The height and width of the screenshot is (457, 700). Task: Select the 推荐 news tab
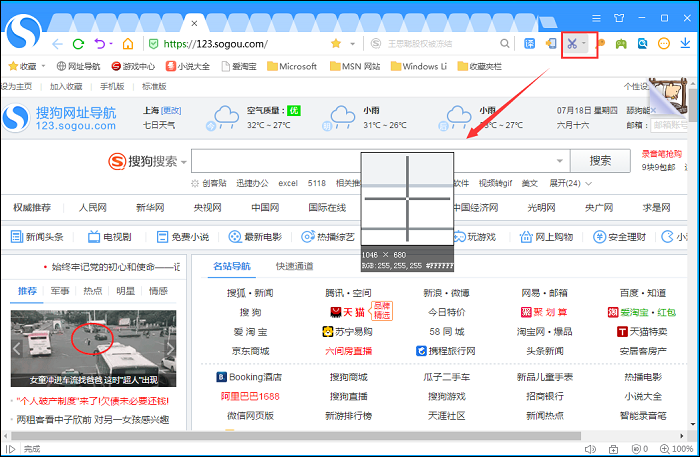(27, 291)
